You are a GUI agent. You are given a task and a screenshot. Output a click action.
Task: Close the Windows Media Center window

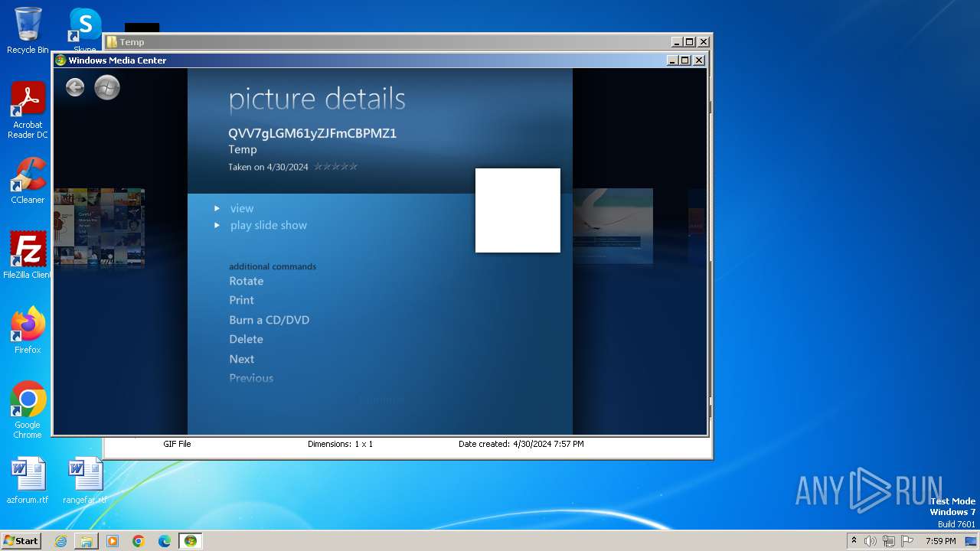click(x=699, y=60)
